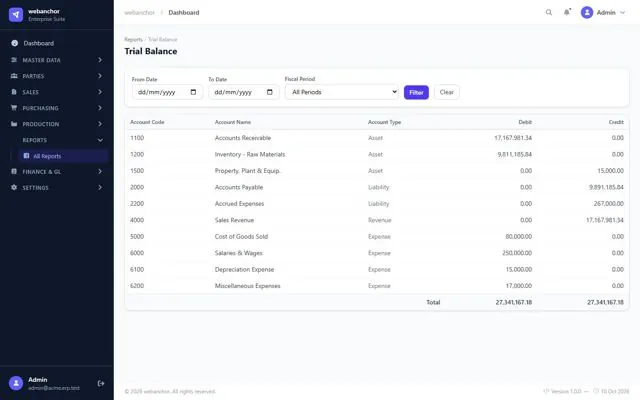Click the Account Name column header
Viewport: 640px width, 400px height.
click(x=233, y=122)
